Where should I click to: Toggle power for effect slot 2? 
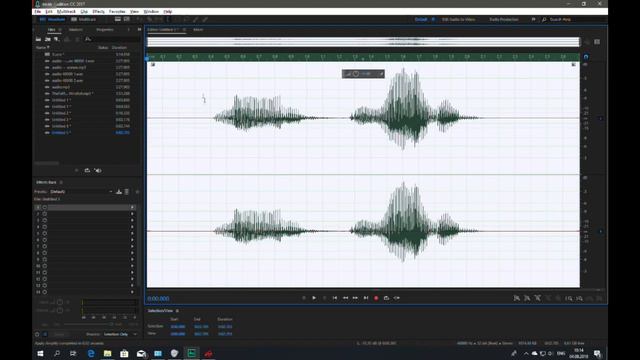(44, 214)
